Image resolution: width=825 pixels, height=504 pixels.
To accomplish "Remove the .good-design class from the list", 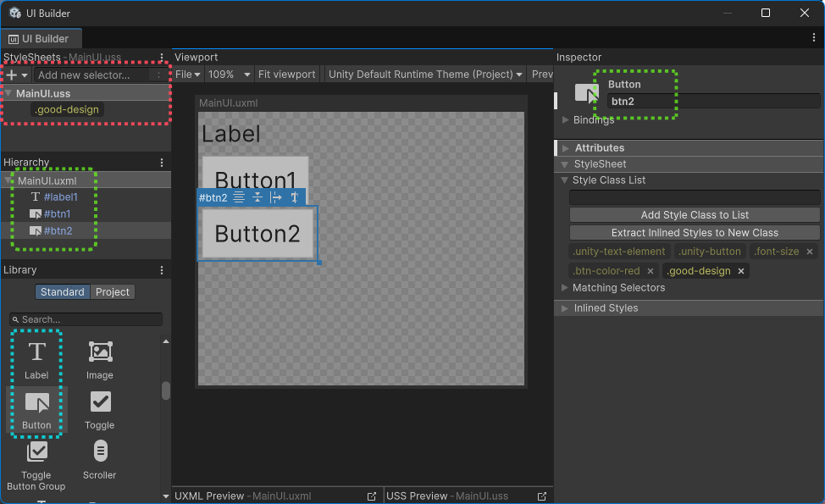I will pyautogui.click(x=741, y=271).
